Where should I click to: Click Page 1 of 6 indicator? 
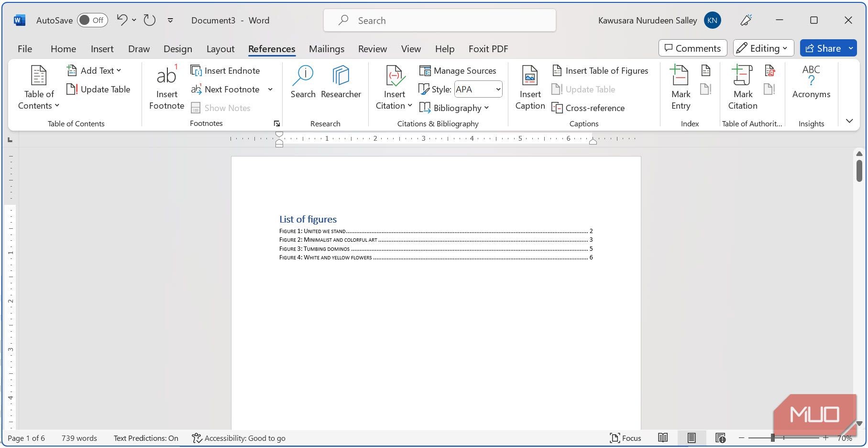[26, 438]
